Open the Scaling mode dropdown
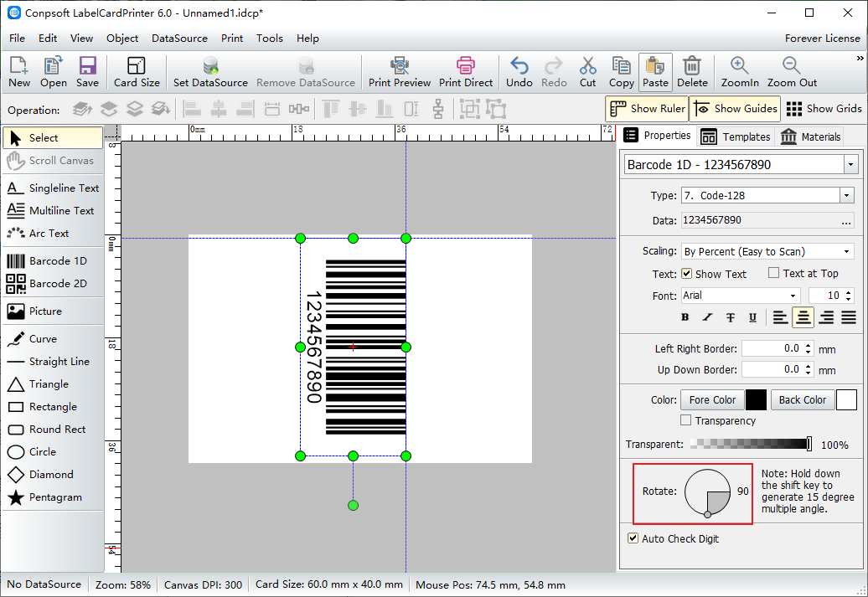Screen dimensions: 868x597 pos(846,252)
